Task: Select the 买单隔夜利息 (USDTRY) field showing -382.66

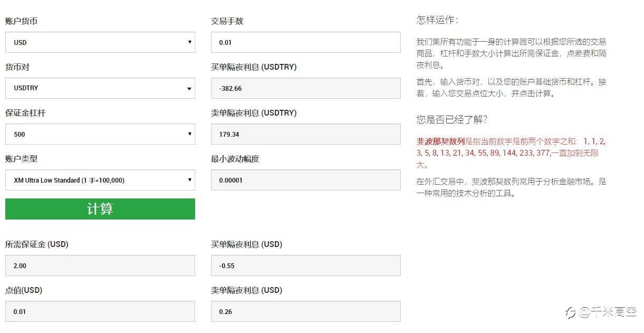Action: (x=306, y=88)
